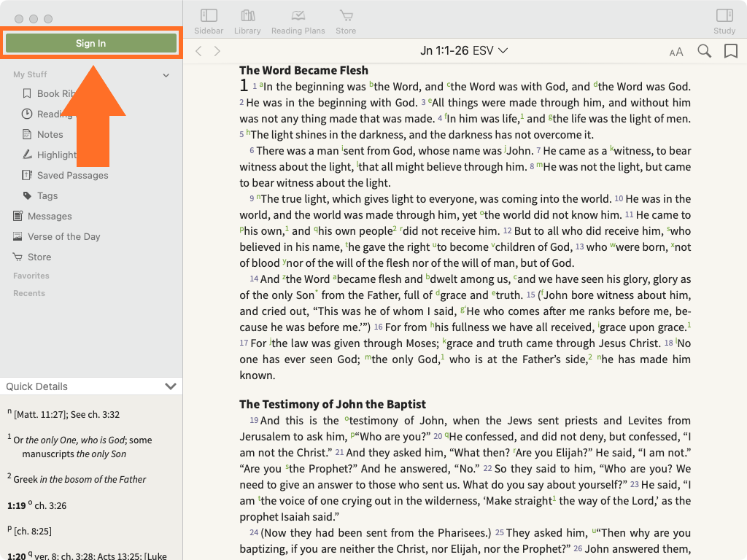
Task: Open the Store toolbar icon
Action: click(x=346, y=20)
